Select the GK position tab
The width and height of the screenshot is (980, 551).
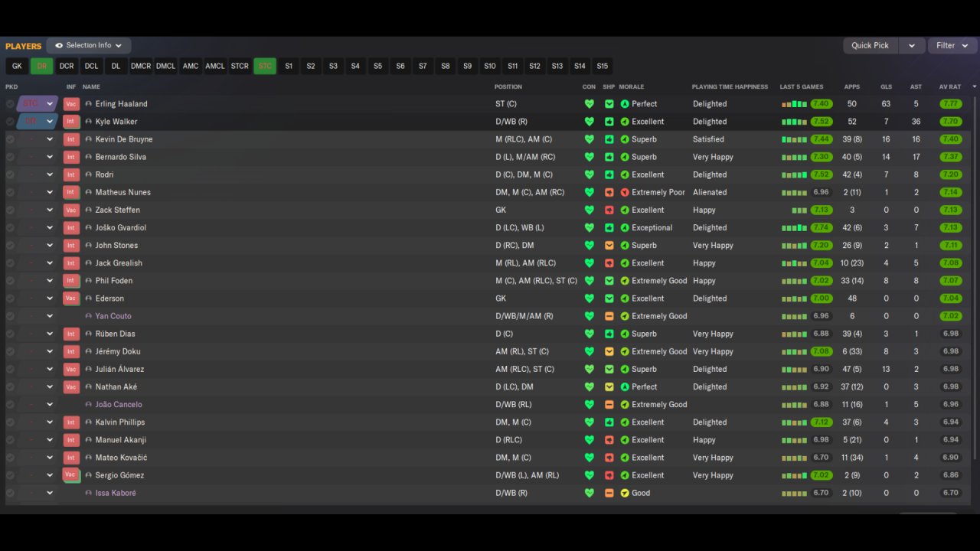pyautogui.click(x=17, y=67)
